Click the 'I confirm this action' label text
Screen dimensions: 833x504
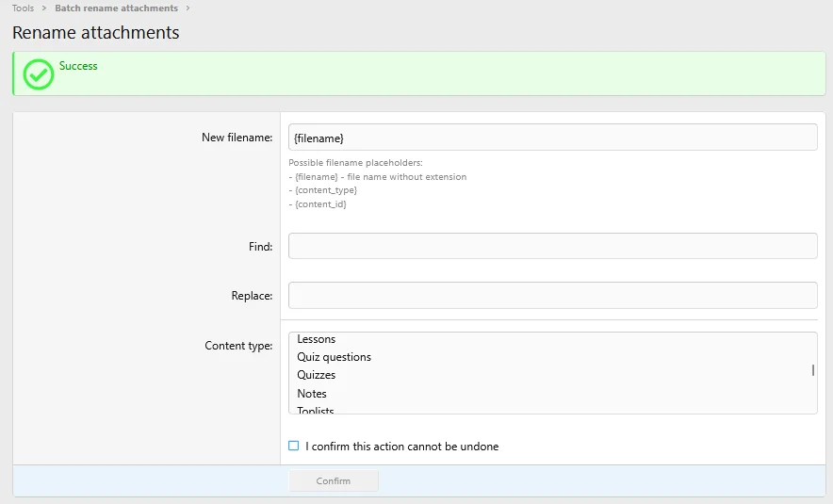point(402,447)
